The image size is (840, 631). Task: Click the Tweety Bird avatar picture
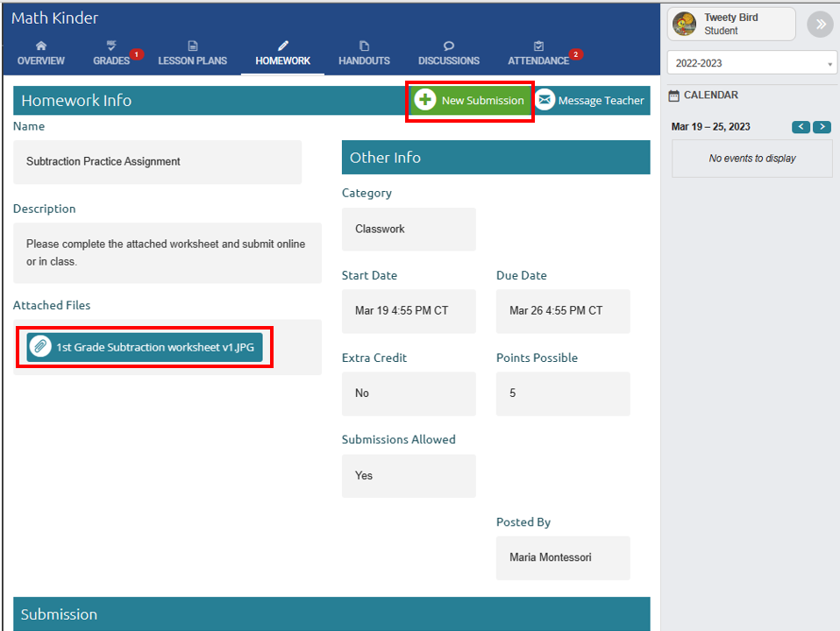685,25
